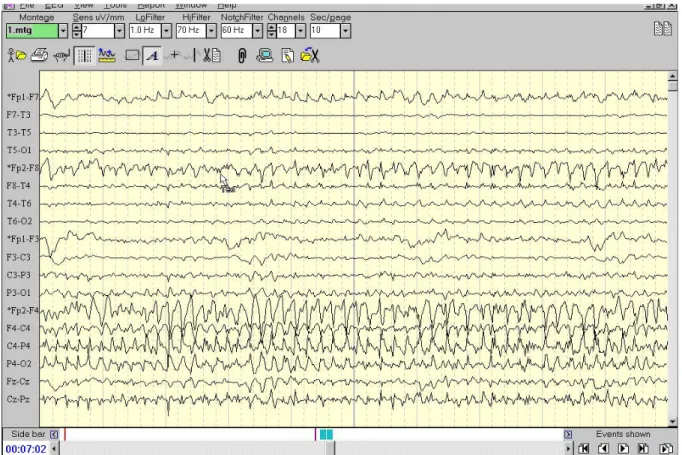Viewport: 682px width, 455px height.
Task: Collapse the Side bar with its arrow button
Action: point(54,434)
